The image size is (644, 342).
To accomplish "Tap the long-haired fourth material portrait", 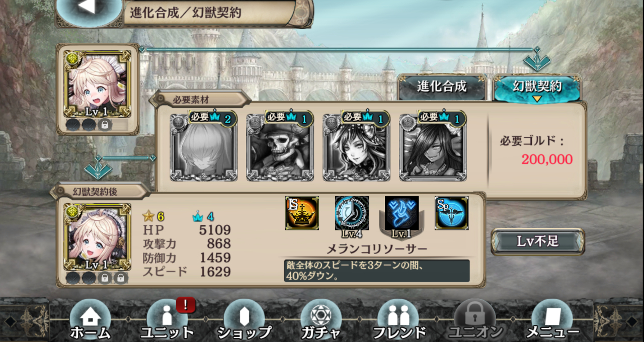I will [433, 147].
